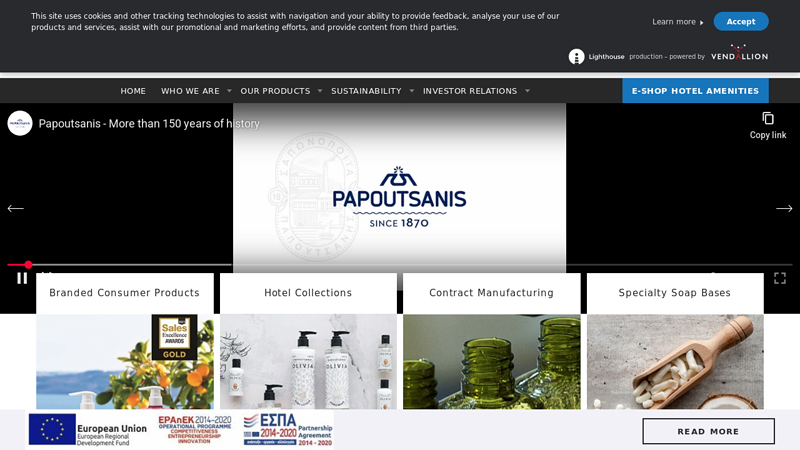Visit the E-SHOP HOTEL AMENITIES button
Screen dimensions: 800x450
(x=695, y=91)
